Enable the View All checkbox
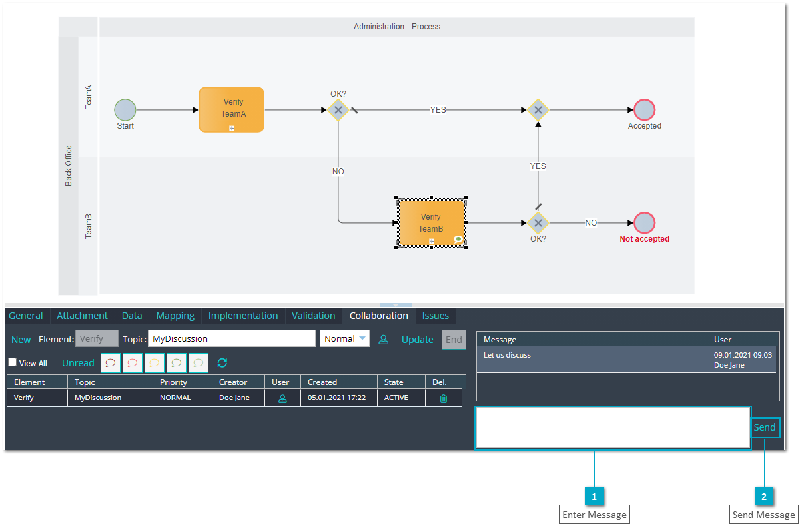 [x=12, y=362]
